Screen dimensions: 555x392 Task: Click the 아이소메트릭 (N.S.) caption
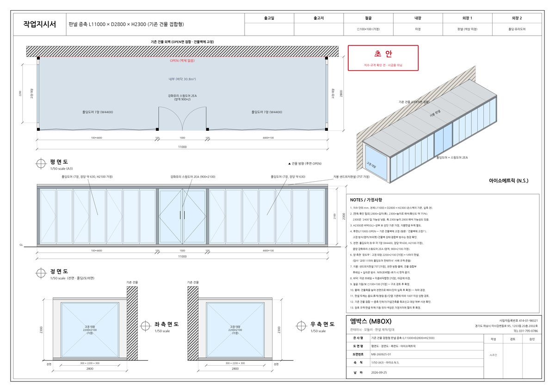pyautogui.click(x=508, y=180)
